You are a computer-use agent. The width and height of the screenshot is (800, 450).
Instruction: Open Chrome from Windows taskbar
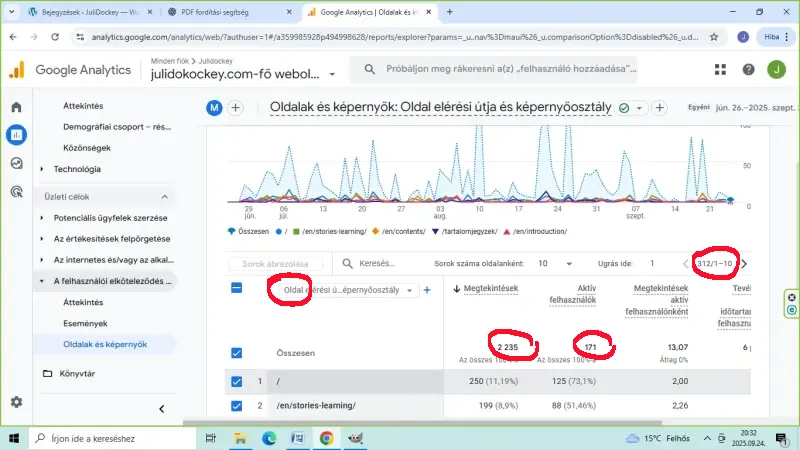click(326, 438)
